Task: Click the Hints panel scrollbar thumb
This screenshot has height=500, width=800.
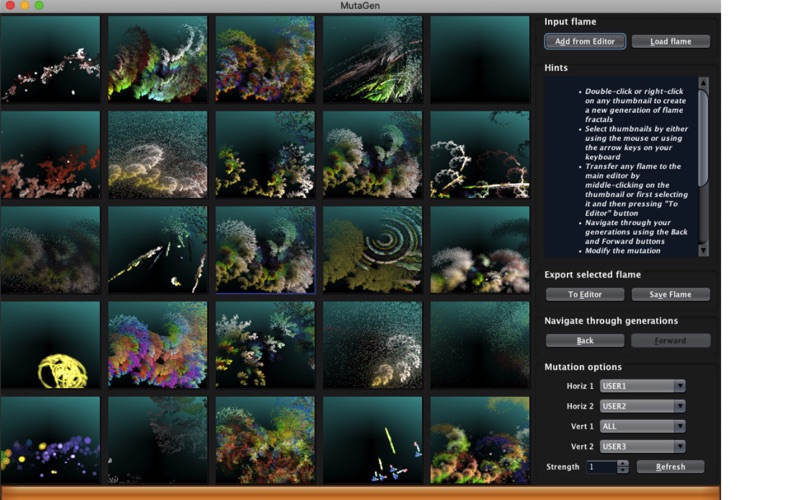Action: 703,138
